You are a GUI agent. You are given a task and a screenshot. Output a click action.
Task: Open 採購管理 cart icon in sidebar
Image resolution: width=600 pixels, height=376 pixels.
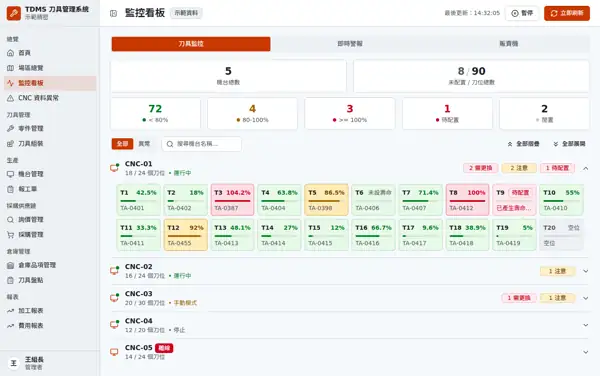click(x=10, y=235)
